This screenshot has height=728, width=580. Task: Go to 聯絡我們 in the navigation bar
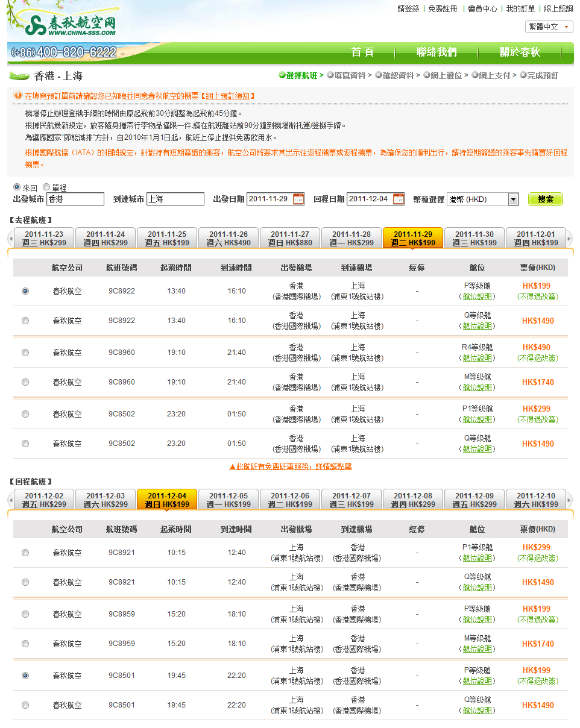[437, 52]
